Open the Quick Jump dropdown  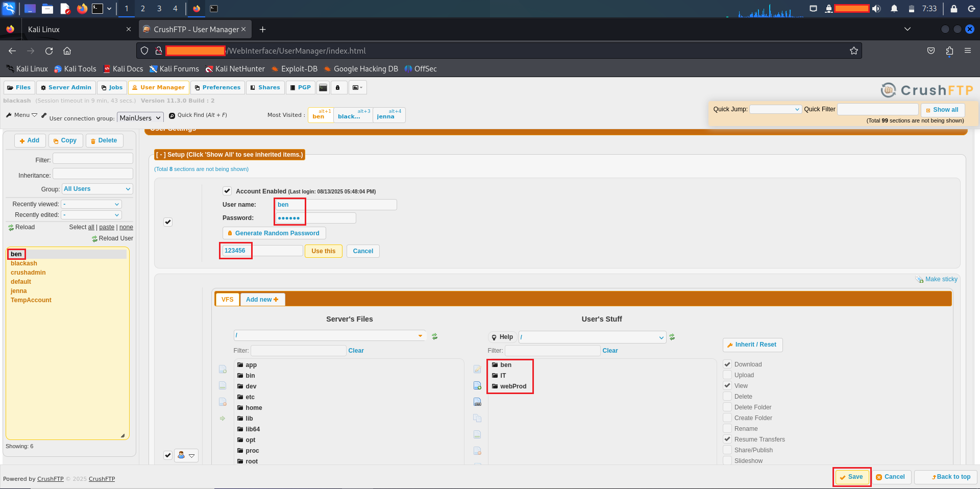tap(775, 109)
